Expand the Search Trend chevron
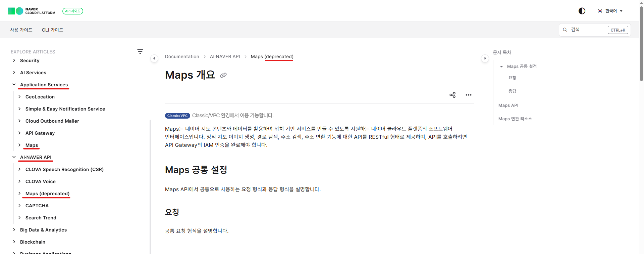 pos(19,218)
